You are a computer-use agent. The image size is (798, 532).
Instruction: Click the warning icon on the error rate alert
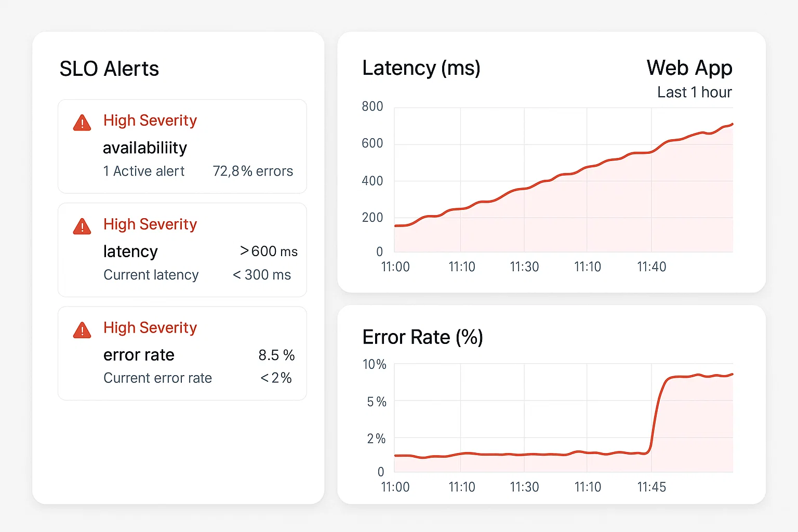point(82,330)
